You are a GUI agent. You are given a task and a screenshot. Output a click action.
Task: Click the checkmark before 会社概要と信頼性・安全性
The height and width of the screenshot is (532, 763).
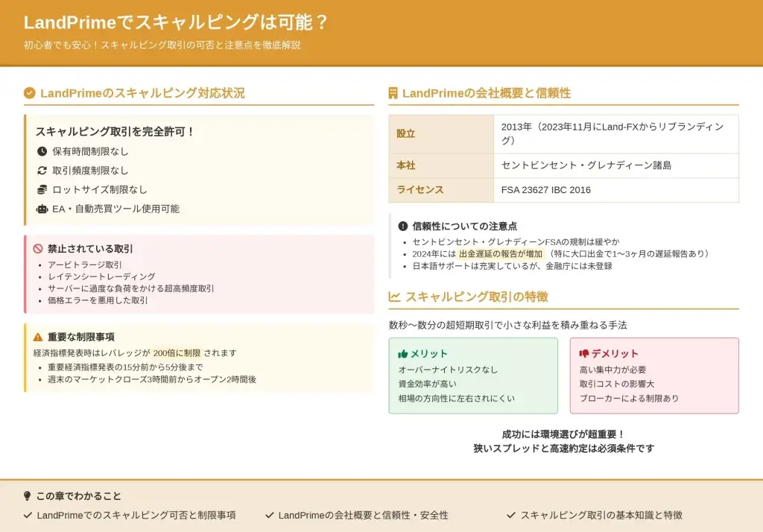click(270, 515)
